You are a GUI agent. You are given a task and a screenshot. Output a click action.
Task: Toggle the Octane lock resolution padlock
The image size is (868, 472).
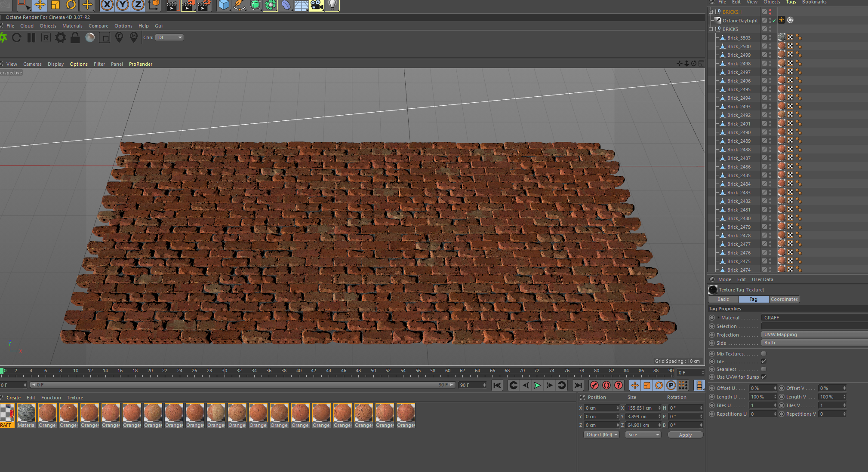[75, 38]
